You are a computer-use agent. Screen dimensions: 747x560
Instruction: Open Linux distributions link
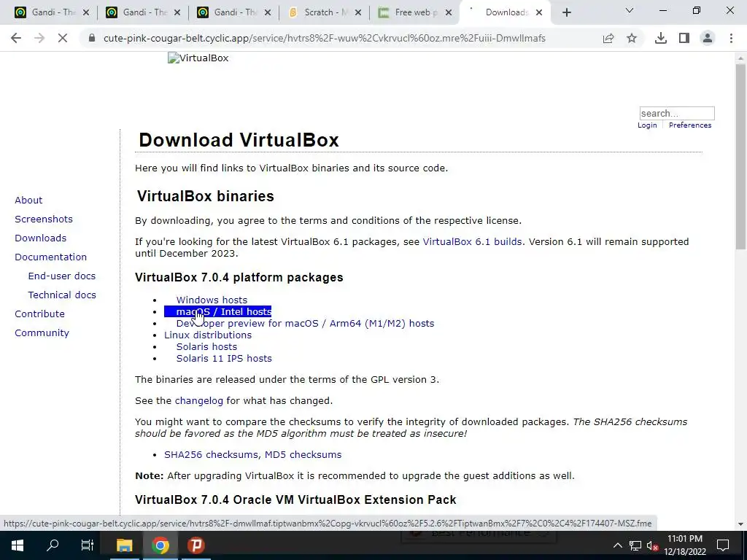tap(208, 335)
